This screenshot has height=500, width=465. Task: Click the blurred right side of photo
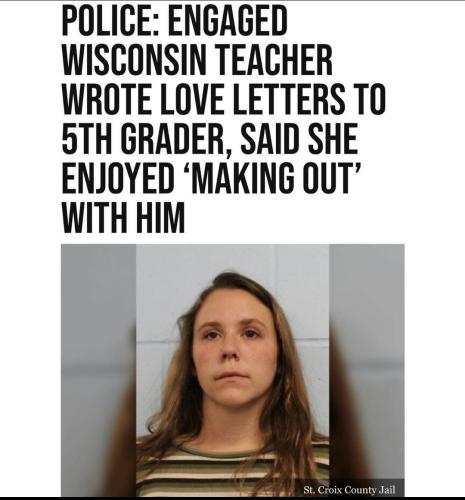coord(367,370)
